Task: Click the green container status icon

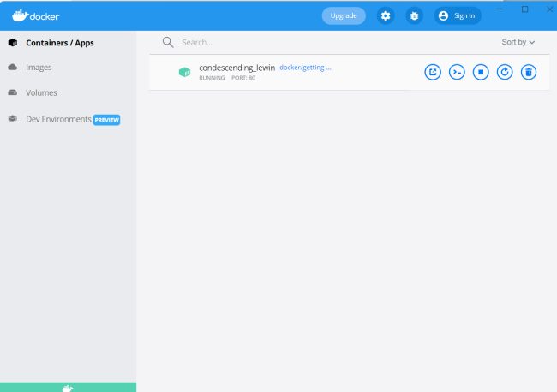Action: 184,73
